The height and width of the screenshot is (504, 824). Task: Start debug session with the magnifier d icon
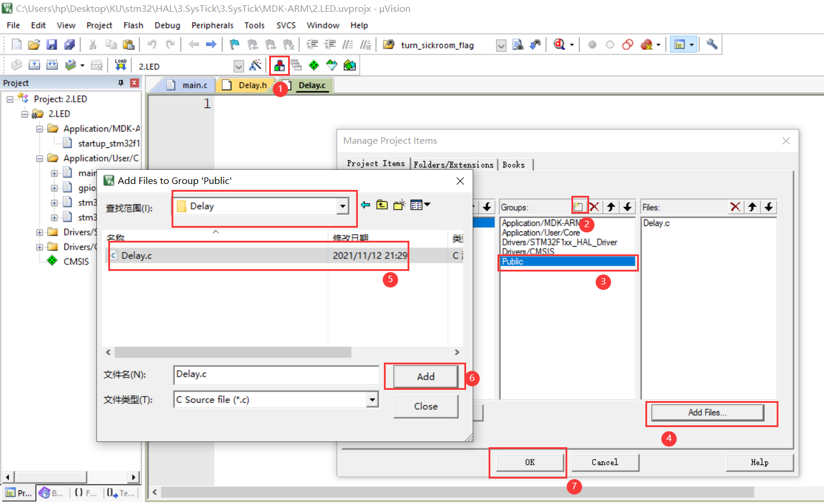click(560, 44)
